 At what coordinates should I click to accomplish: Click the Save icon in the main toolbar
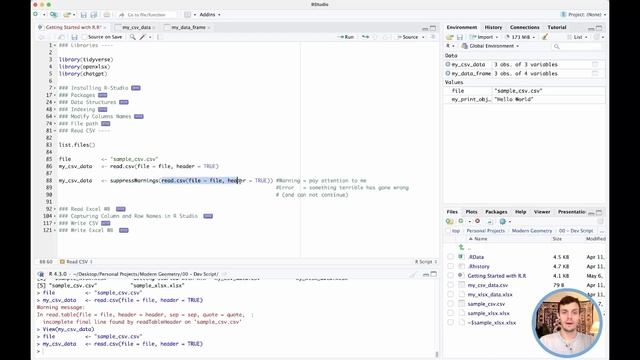point(83,15)
